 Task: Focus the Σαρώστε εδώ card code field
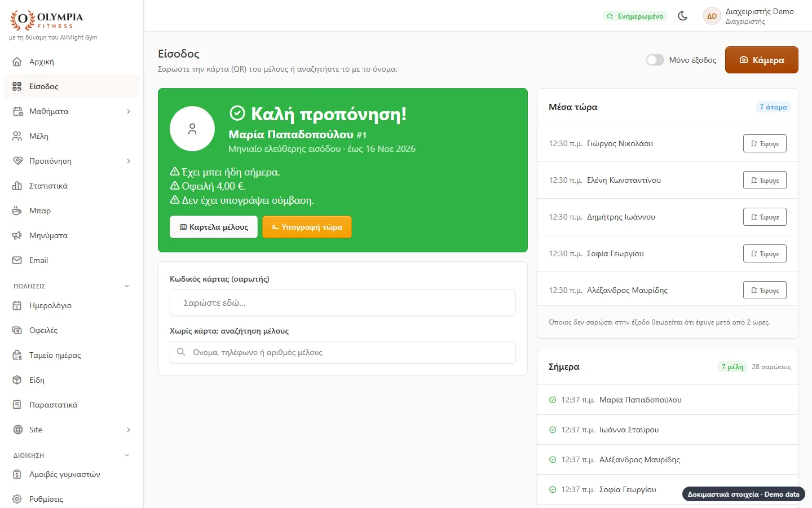tap(343, 303)
